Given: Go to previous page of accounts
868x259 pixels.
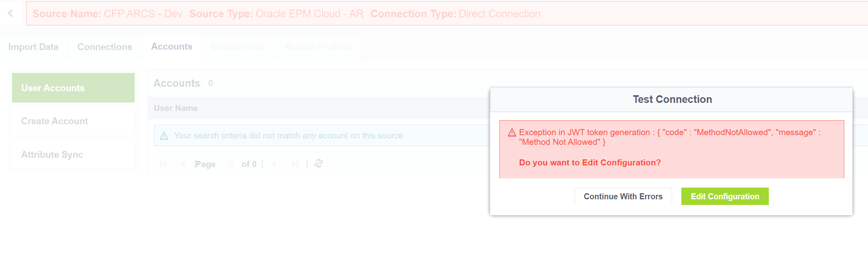Looking at the screenshot, I should pyautogui.click(x=183, y=164).
